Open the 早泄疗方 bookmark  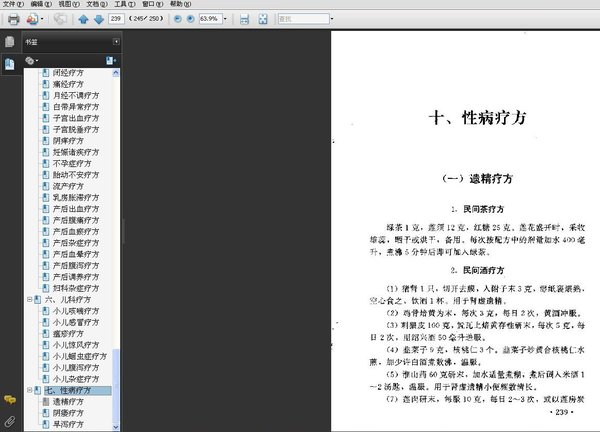click(x=68, y=424)
